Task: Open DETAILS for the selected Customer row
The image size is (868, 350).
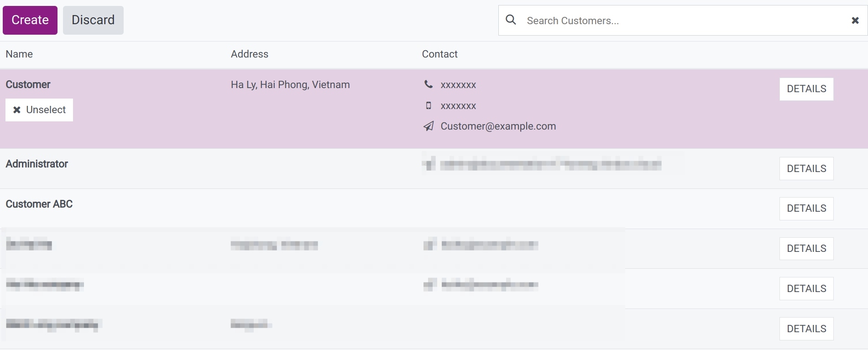Action: pos(806,89)
